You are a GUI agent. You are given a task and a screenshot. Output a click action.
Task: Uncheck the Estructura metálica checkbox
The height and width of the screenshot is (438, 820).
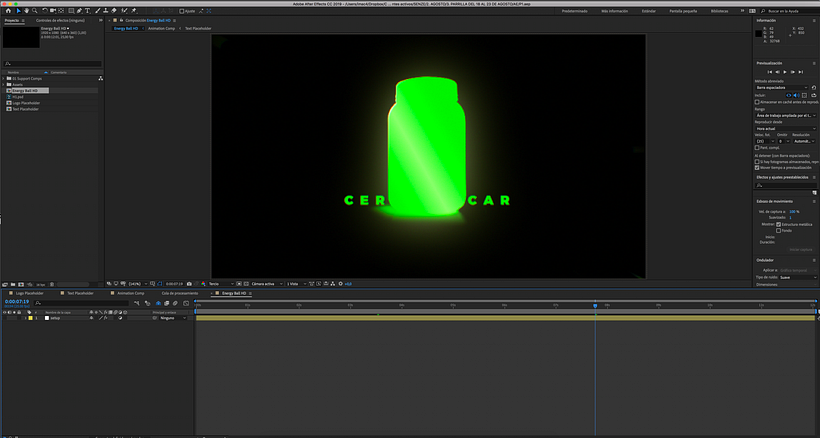tap(778, 224)
